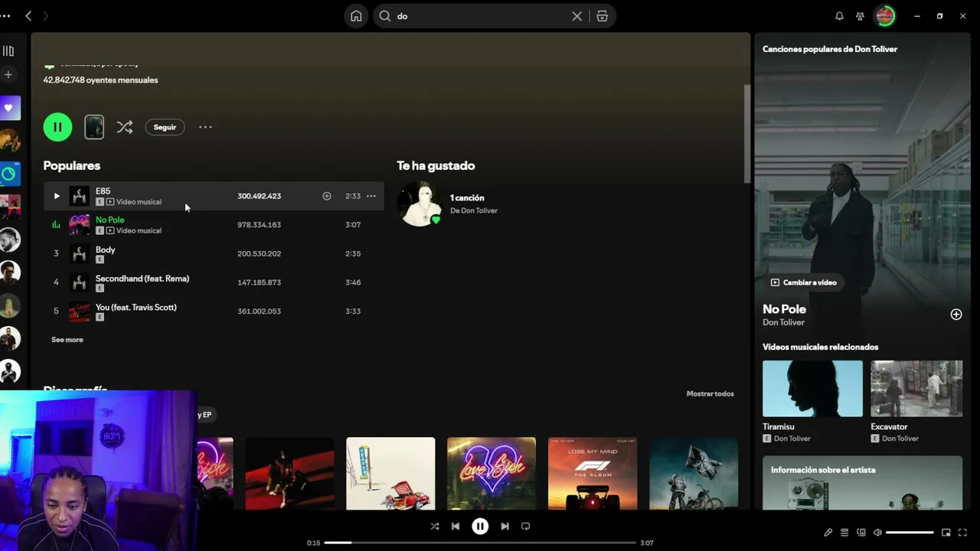Switch to video with Cambiar a video
This screenshot has height=551, width=980.
point(803,282)
